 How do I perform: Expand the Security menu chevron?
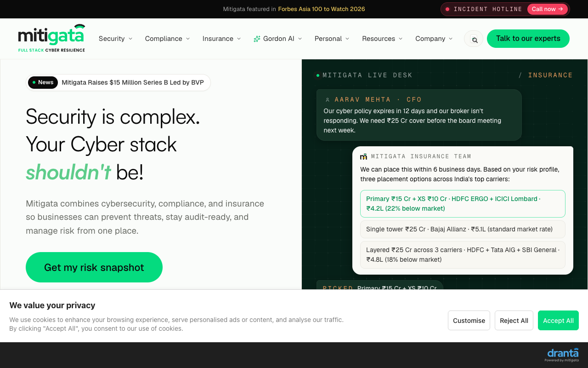130,39
